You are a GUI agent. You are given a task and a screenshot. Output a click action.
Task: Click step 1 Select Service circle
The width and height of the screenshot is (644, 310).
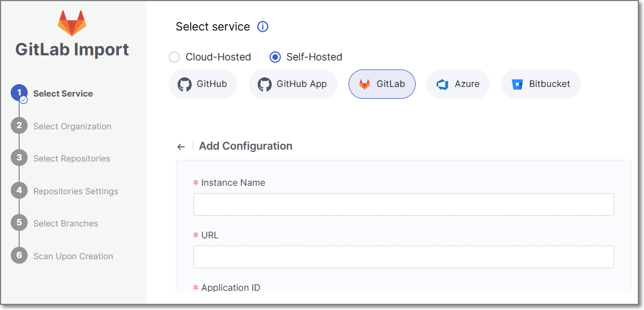(19, 93)
